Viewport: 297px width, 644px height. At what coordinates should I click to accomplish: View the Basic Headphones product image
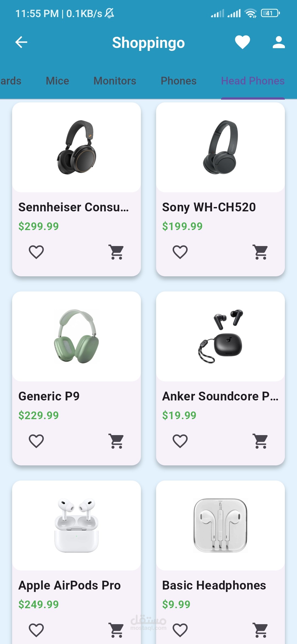(x=220, y=525)
